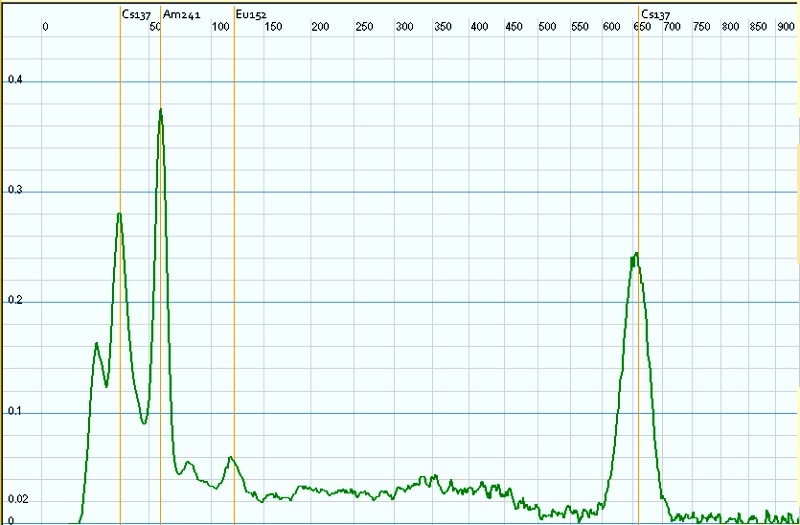Image resolution: width=800 pixels, height=525 pixels.
Task: Click the 400 tick on the energy axis
Action: pyautogui.click(x=478, y=26)
